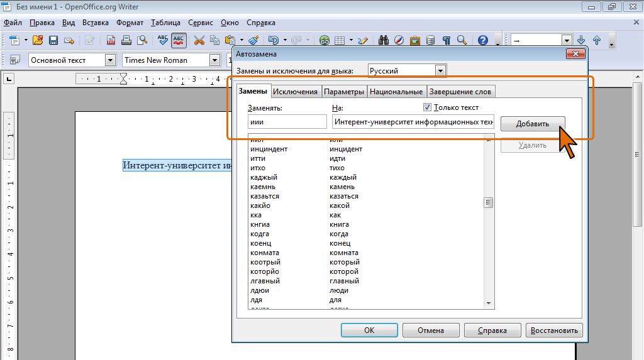Click the blue Help question mark icon
Image resolution: width=644 pixels, height=360 pixels.
(x=483, y=40)
